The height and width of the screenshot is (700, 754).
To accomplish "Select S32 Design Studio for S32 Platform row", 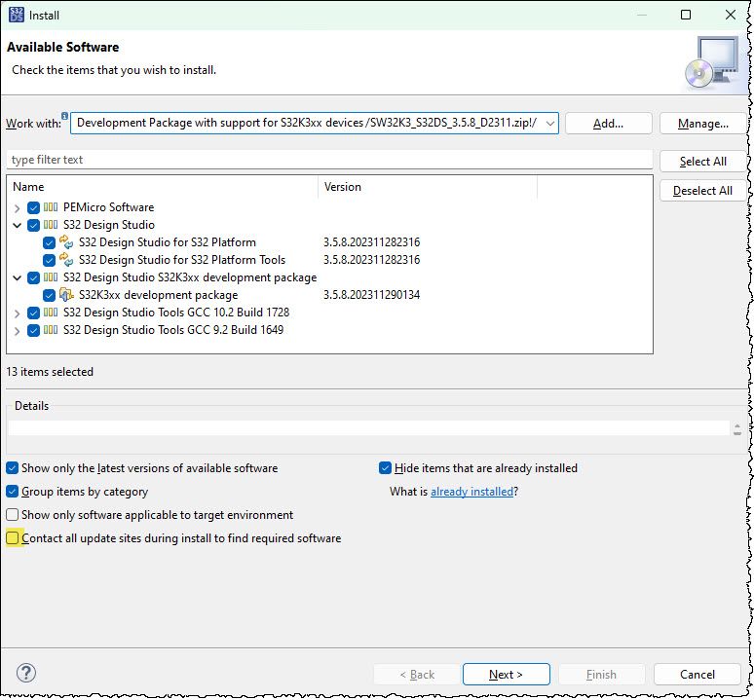I will [168, 242].
